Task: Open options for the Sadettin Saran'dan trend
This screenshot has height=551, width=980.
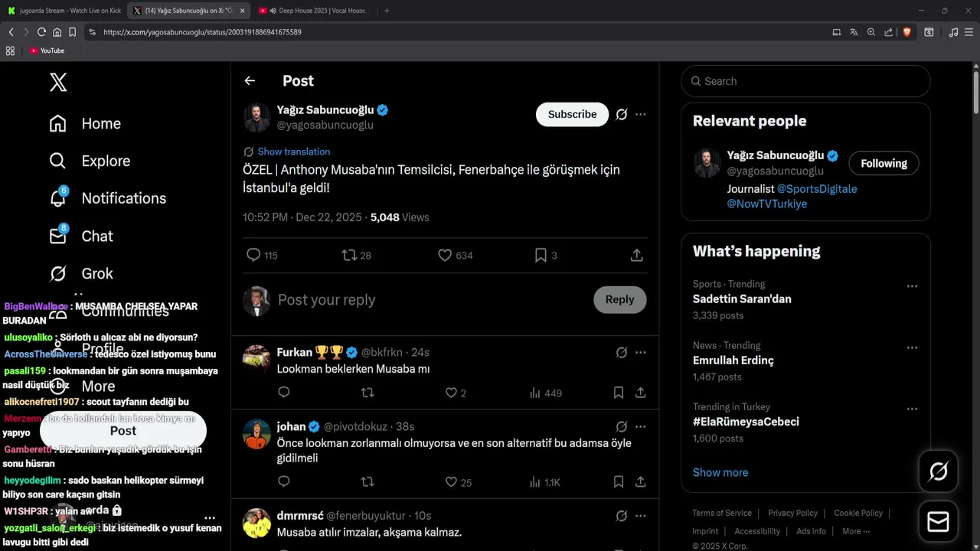Action: pyautogui.click(x=912, y=286)
